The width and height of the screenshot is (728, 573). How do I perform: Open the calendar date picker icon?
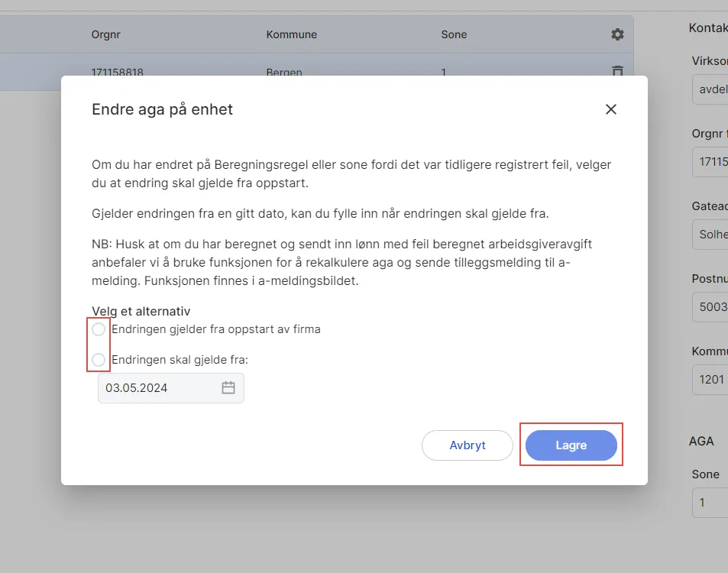click(x=228, y=387)
